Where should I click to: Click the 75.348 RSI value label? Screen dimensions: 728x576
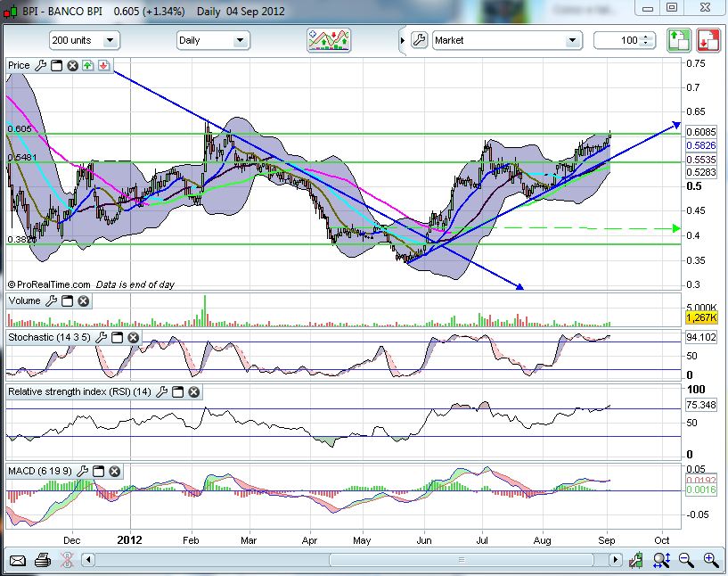pyautogui.click(x=700, y=405)
